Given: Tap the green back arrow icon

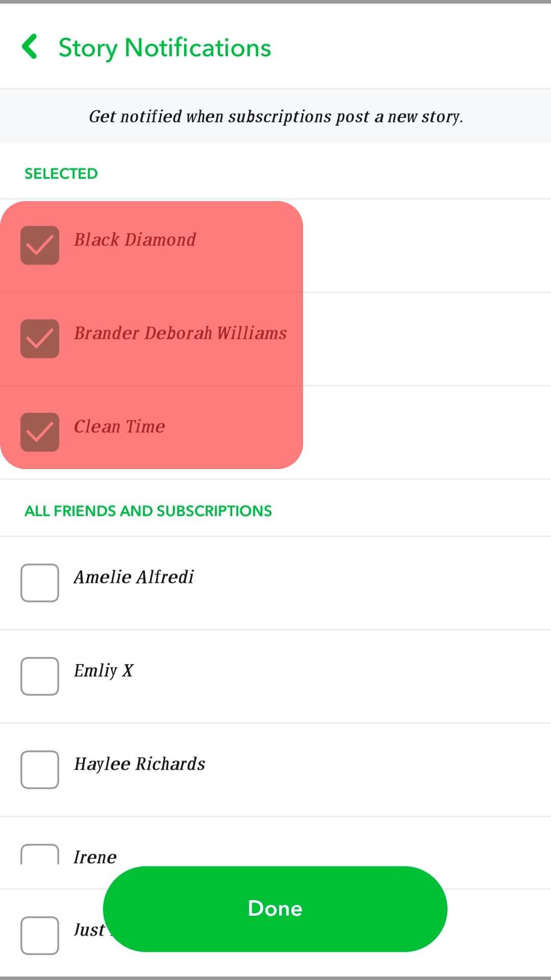Looking at the screenshot, I should click(30, 47).
